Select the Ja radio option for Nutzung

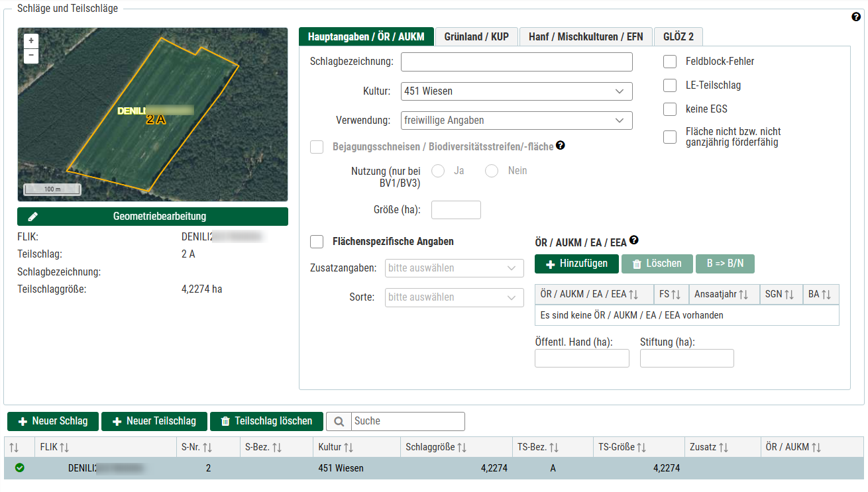pos(438,171)
